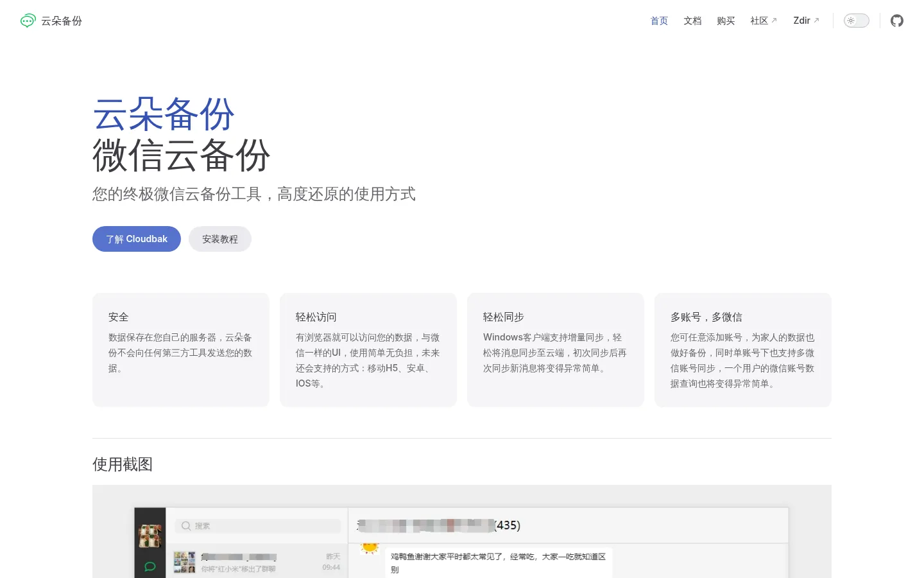This screenshot has width=924, height=578.
Task: Select the 轻松同步 feature card heading
Action: click(504, 317)
